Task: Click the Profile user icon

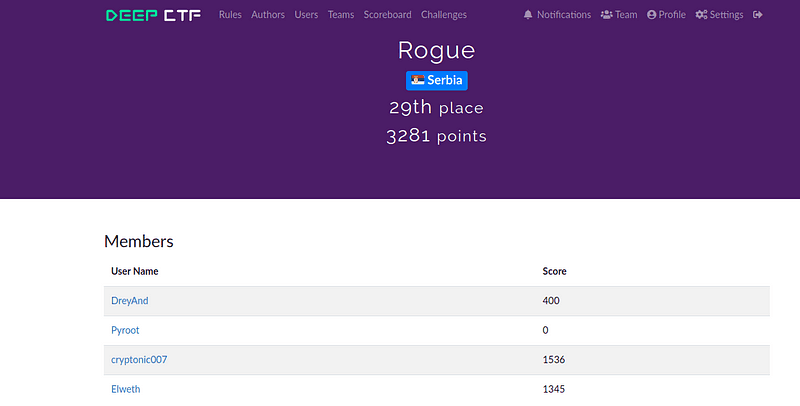Action: (x=652, y=15)
